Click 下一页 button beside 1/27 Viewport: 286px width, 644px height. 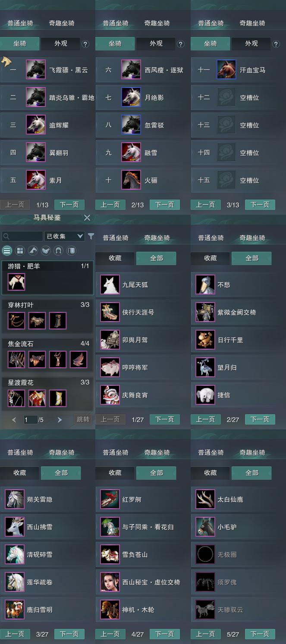pos(164,419)
